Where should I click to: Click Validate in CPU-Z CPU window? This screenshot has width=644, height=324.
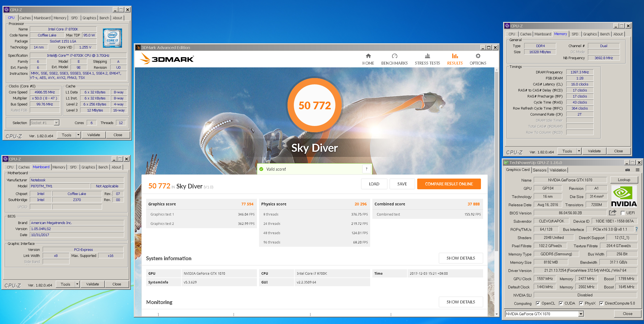tap(94, 135)
